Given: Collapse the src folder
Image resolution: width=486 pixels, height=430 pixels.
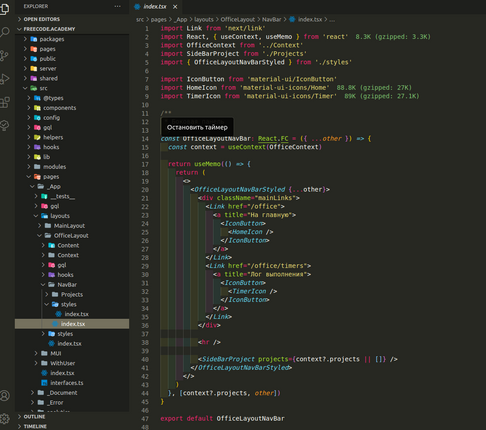Looking at the screenshot, I should 43,88.
